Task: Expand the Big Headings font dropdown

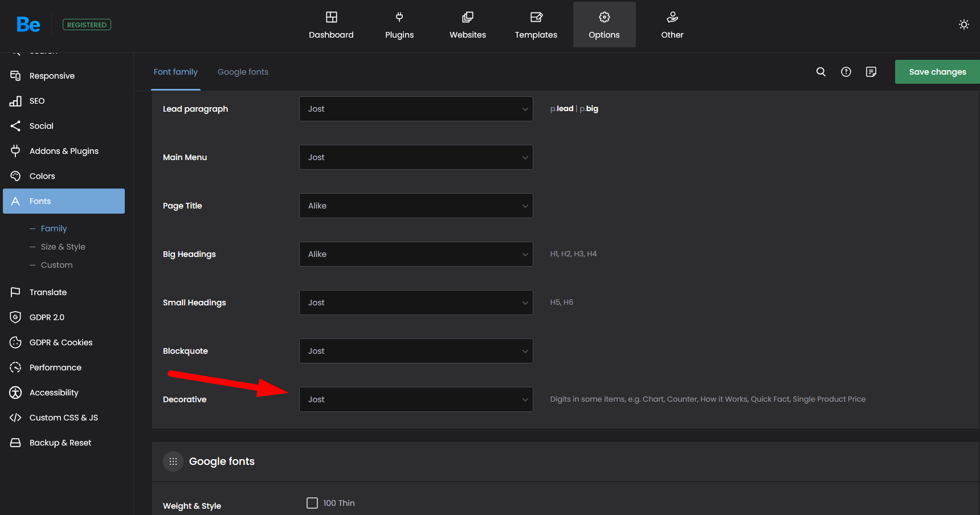Action: coord(416,254)
